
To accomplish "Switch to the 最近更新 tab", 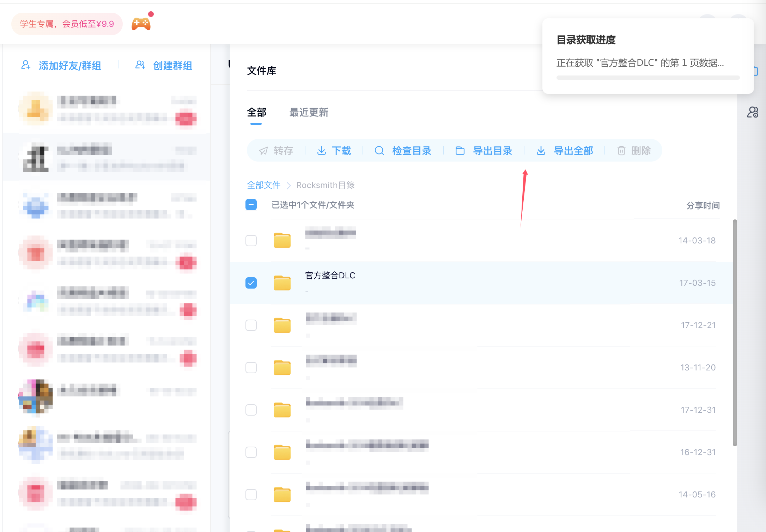I will tap(309, 113).
